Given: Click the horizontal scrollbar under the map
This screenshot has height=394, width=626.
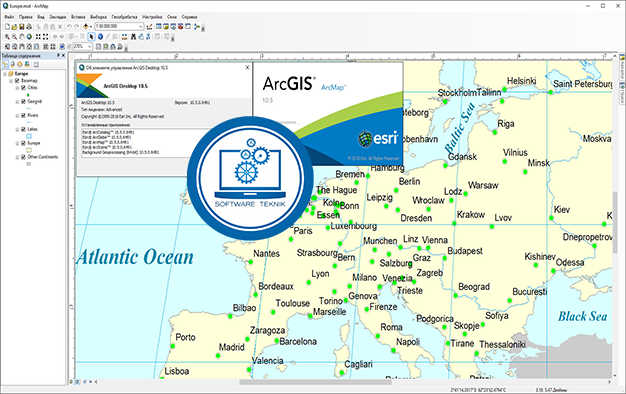Looking at the screenshot, I should [315, 382].
